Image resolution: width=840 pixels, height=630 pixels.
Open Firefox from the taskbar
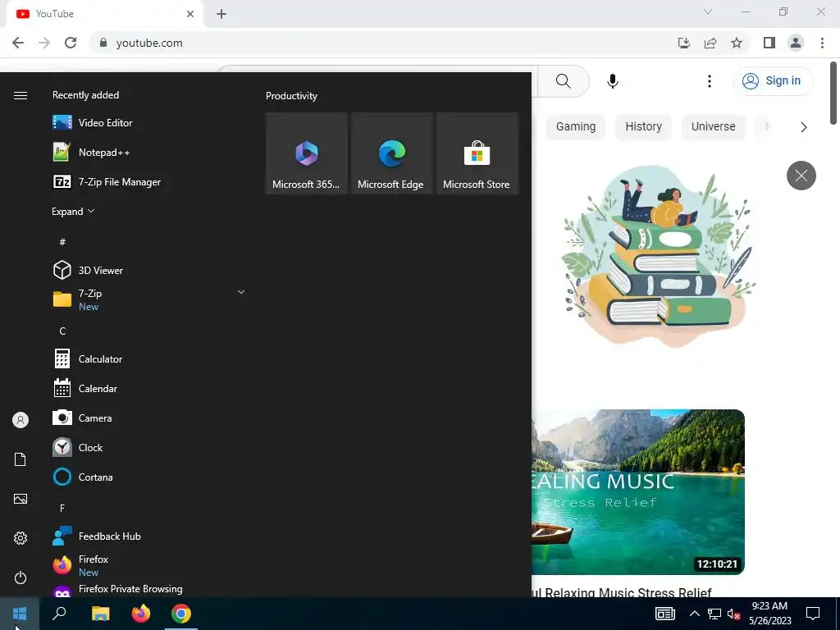pos(141,614)
